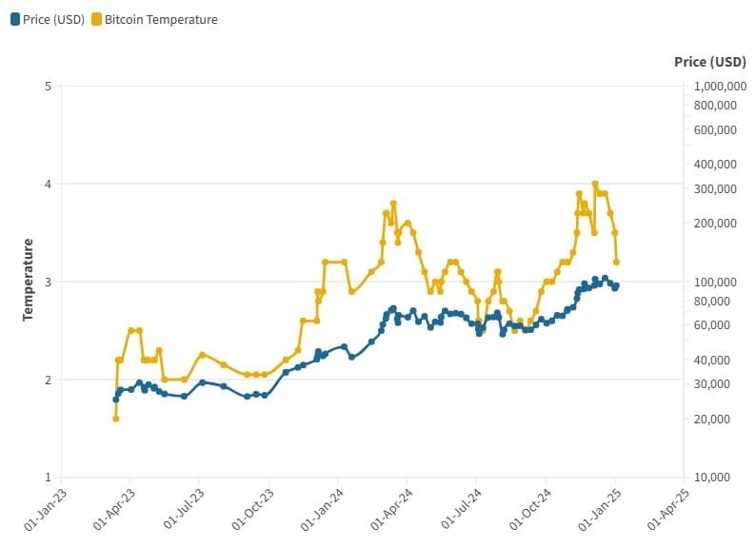The image size is (756, 547).
Task: Click the lowest first Bitcoin Temperature data point
Action: (x=115, y=419)
